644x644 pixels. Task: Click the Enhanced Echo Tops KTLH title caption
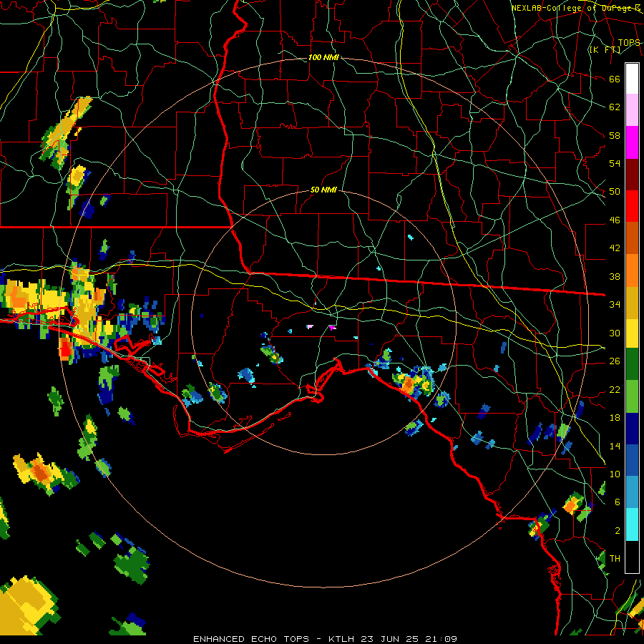pyautogui.click(x=325, y=639)
